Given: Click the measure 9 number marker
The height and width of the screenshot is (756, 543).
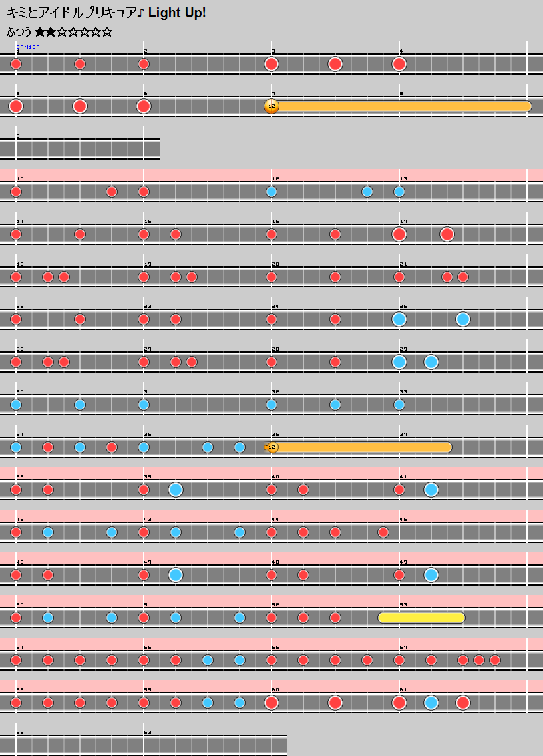Looking at the screenshot, I should click(x=18, y=136).
